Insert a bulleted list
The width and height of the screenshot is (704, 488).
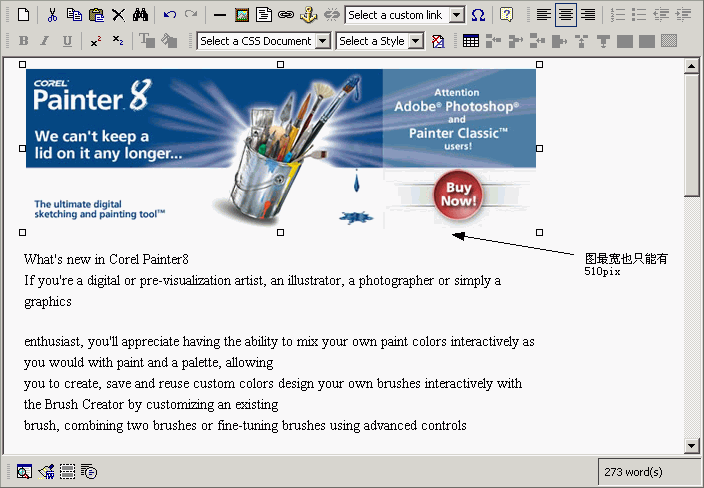coord(639,15)
